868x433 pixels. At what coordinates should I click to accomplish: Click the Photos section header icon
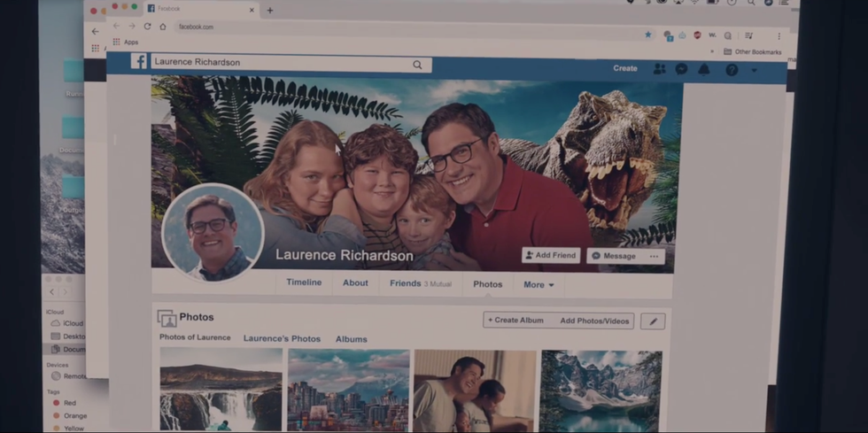pos(167,318)
